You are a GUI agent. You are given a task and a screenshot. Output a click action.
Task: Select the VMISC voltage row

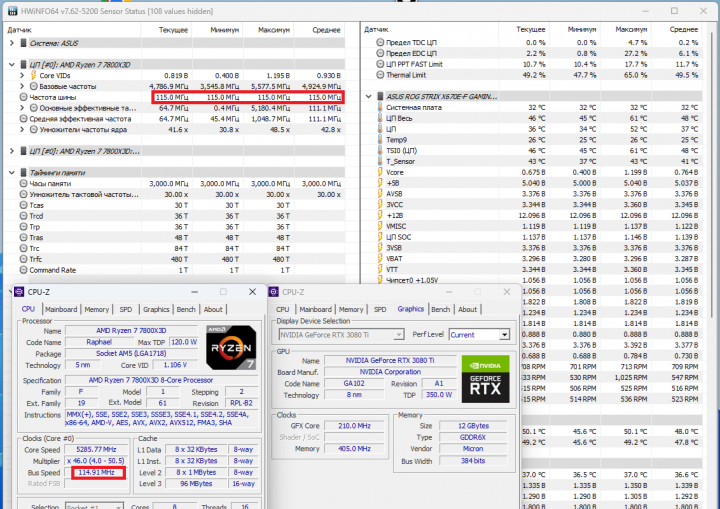coord(532,226)
